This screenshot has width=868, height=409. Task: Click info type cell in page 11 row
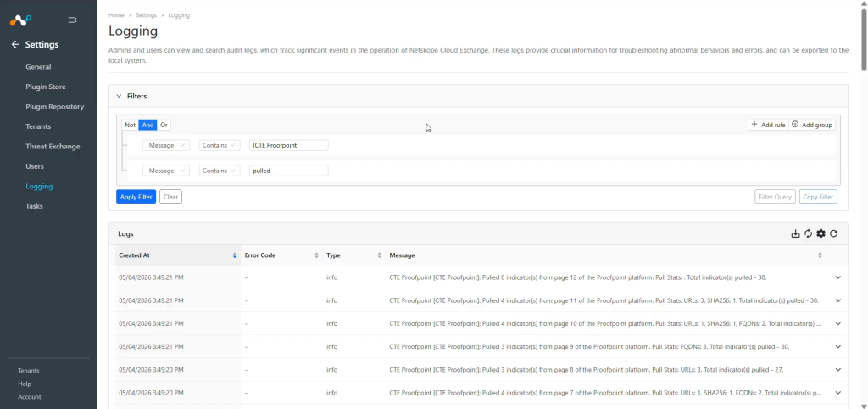[x=332, y=300]
